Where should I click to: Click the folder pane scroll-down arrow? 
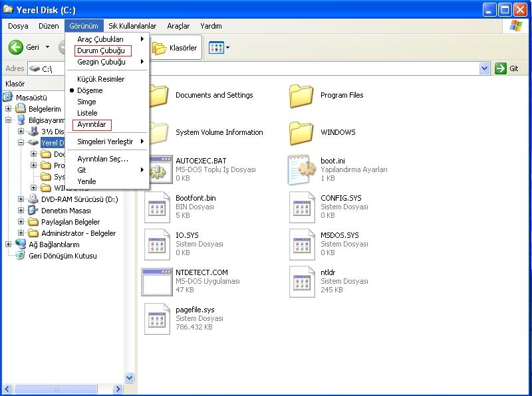pos(129,377)
